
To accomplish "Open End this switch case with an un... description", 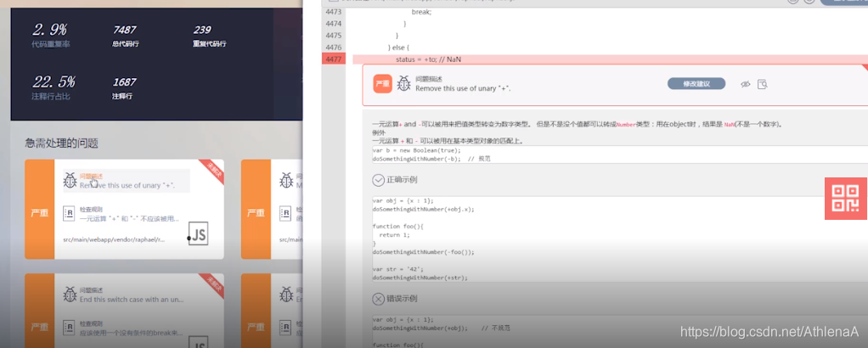I will pyautogui.click(x=131, y=300).
